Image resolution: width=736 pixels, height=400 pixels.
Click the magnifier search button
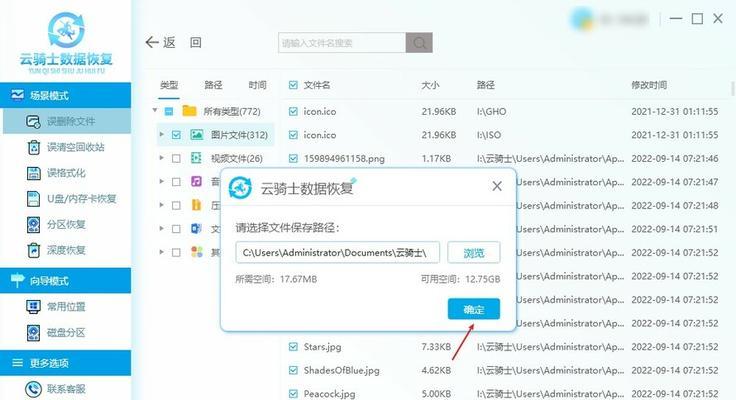click(x=419, y=43)
